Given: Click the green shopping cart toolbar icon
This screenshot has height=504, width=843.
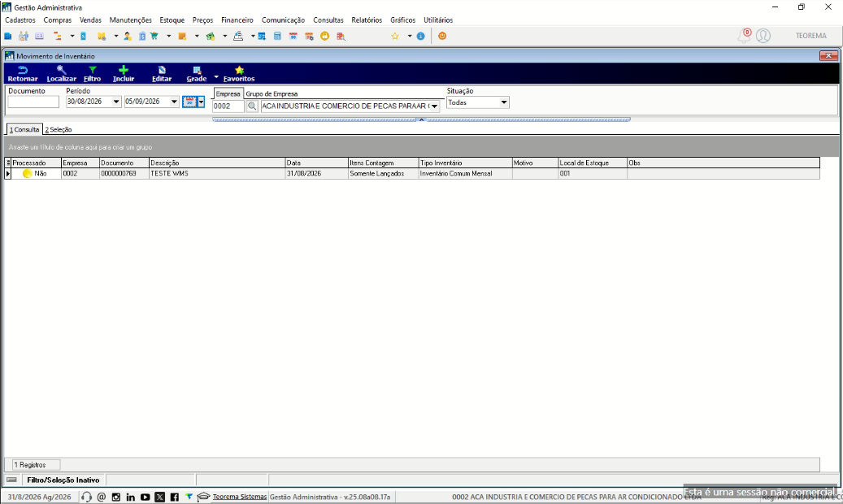Looking at the screenshot, I should coord(154,36).
